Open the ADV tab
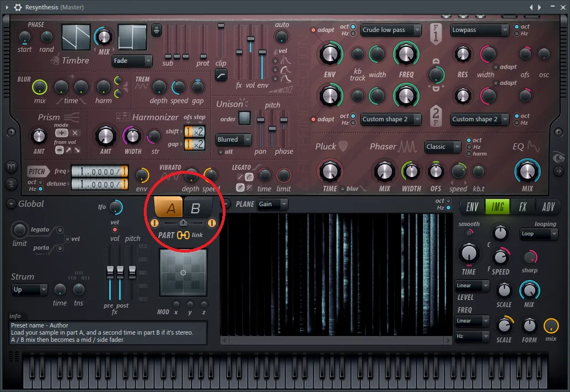Viewport: 570px width, 392px height. (548, 207)
